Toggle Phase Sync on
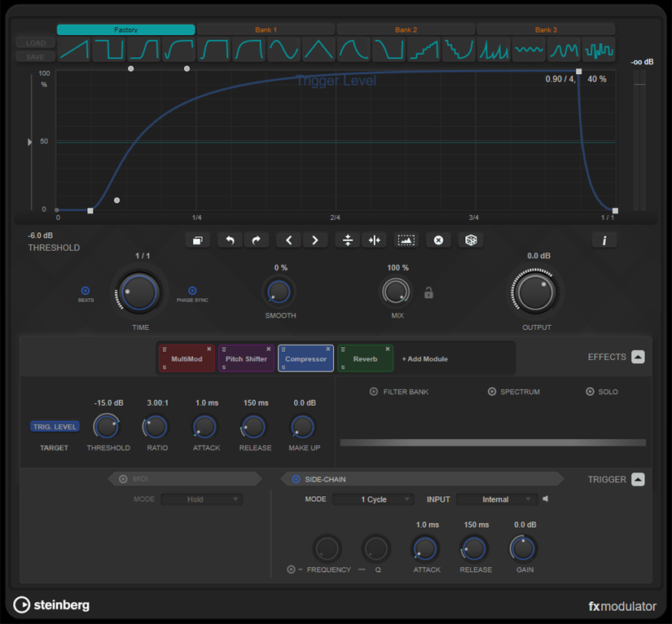This screenshot has width=672, height=624. pyautogui.click(x=192, y=291)
